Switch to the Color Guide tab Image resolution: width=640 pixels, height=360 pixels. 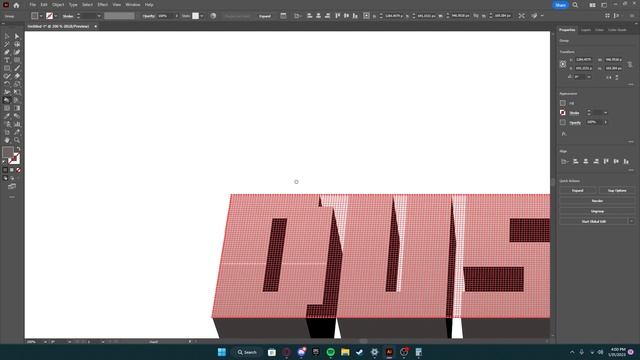(617, 30)
